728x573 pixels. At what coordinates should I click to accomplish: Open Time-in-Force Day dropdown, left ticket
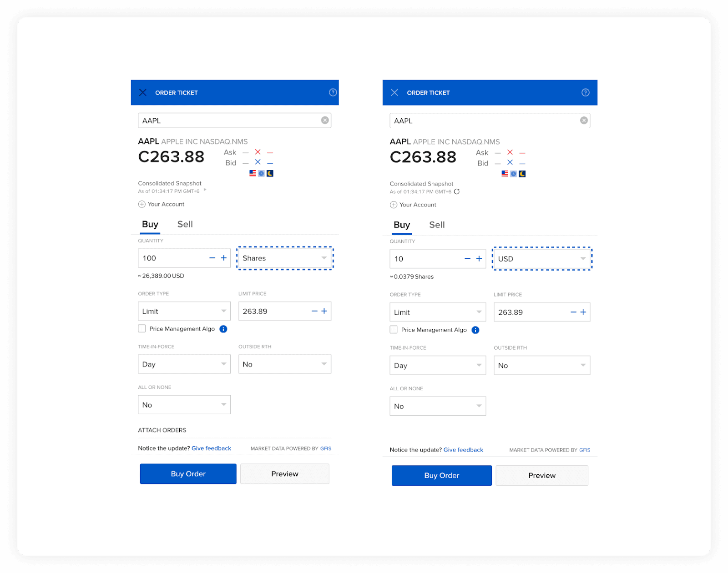coord(184,364)
